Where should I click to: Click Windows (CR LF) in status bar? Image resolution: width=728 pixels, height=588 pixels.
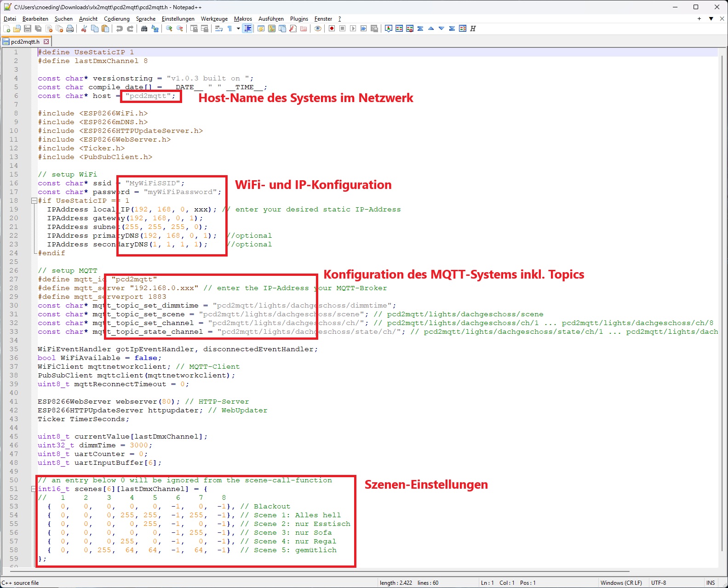[621, 582]
